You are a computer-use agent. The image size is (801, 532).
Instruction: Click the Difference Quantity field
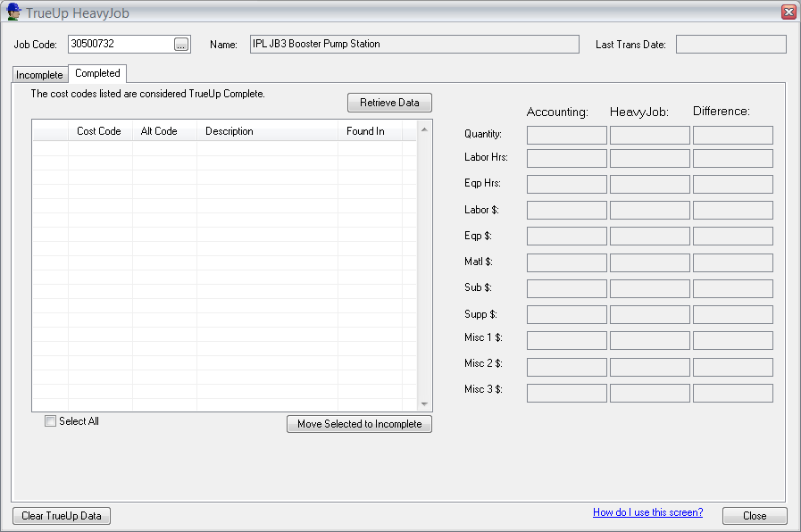[733, 136]
